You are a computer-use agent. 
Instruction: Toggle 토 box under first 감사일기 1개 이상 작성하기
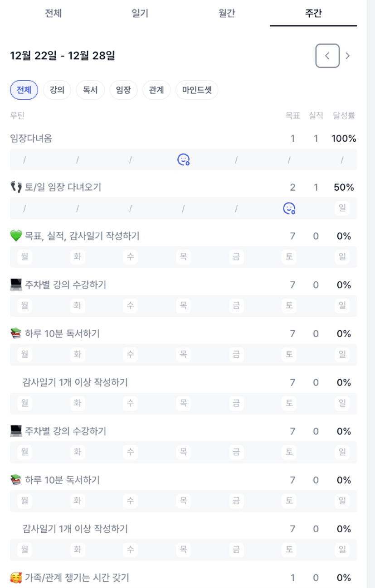[x=289, y=403]
